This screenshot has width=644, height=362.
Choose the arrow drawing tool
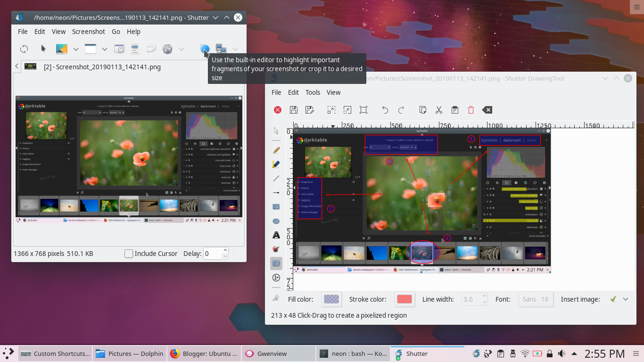pyautogui.click(x=276, y=192)
